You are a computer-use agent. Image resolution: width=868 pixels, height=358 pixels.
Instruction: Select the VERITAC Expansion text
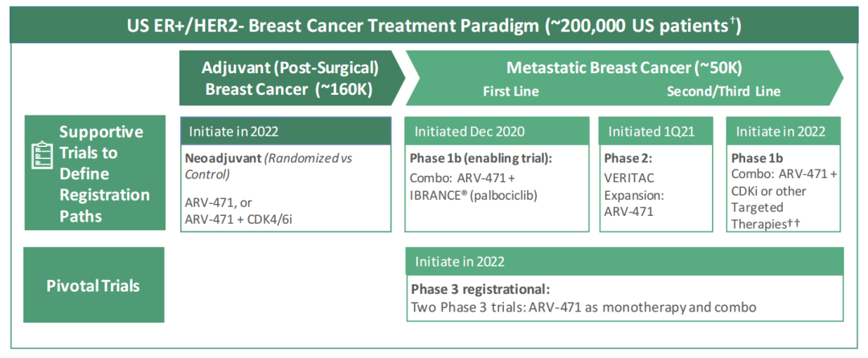[635, 186]
